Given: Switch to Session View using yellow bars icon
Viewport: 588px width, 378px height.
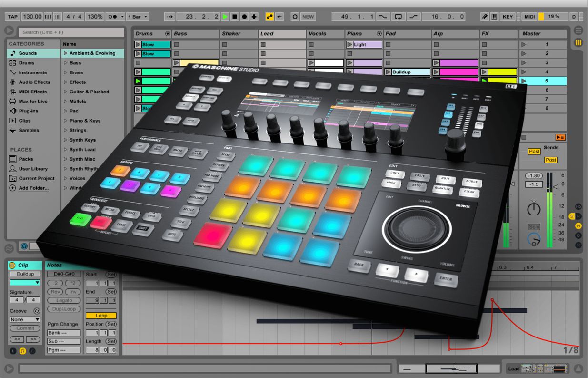Looking at the screenshot, I should [578, 43].
